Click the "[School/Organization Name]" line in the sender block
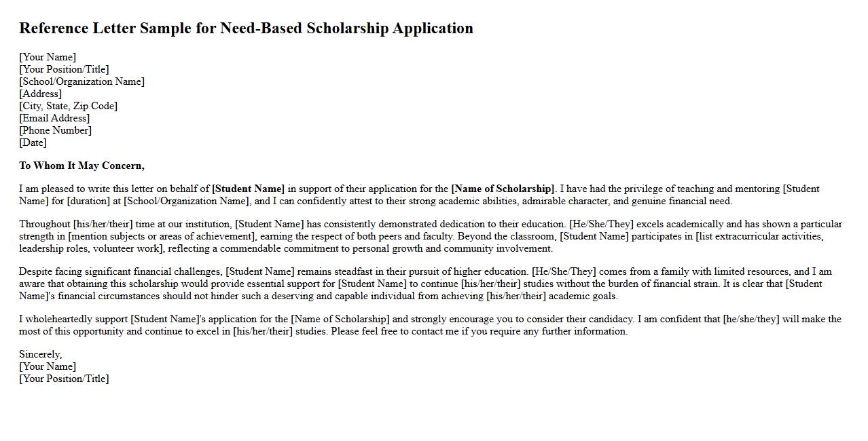868x441 pixels. pyautogui.click(x=82, y=81)
